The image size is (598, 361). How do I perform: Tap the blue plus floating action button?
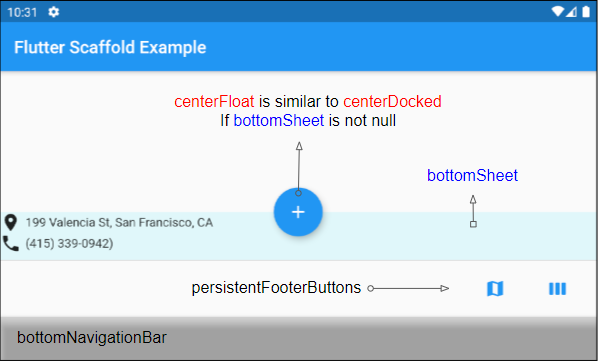coord(298,212)
